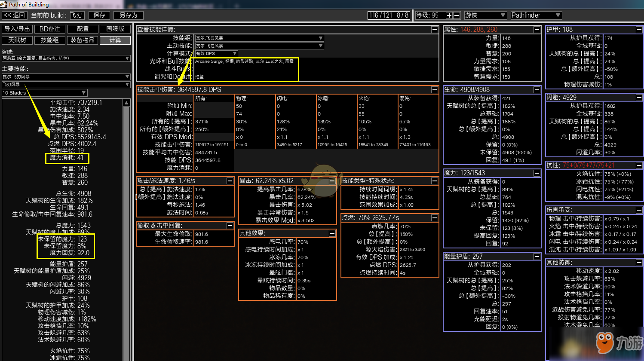Click the 保存 save button
The image size is (644, 361).
coord(99,15)
